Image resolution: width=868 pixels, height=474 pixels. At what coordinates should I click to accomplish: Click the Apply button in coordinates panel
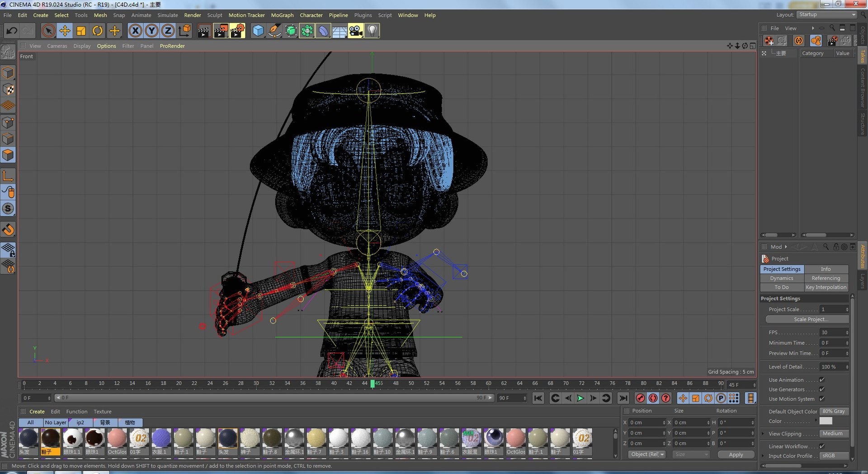click(736, 455)
